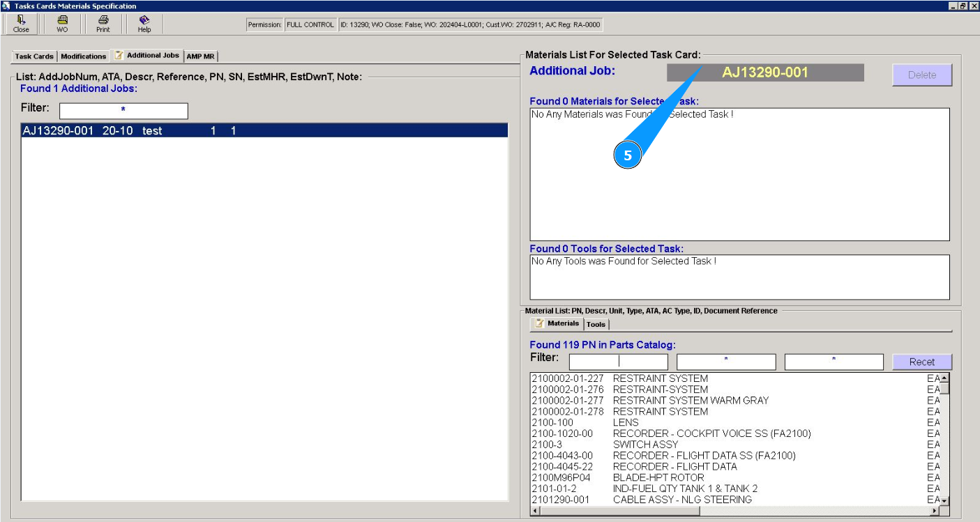Select part 2100002-01-276 RESTRAINT-SYSTEM

click(x=735, y=390)
